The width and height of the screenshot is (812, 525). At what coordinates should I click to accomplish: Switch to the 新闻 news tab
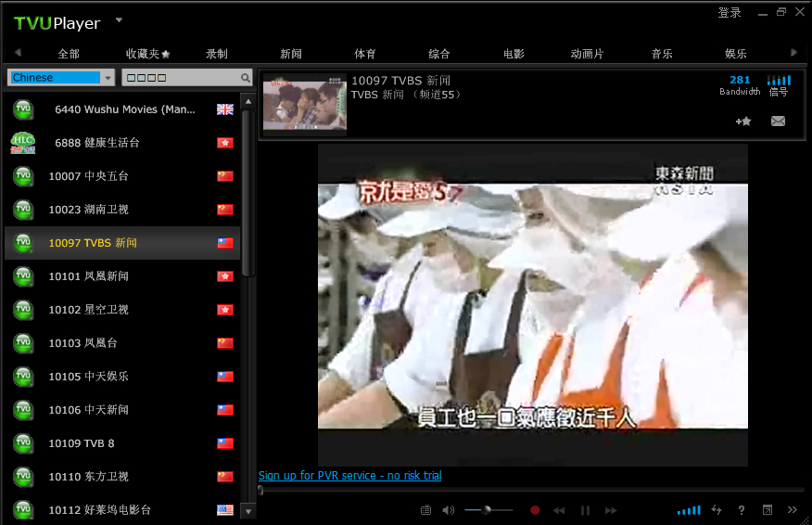(x=291, y=54)
